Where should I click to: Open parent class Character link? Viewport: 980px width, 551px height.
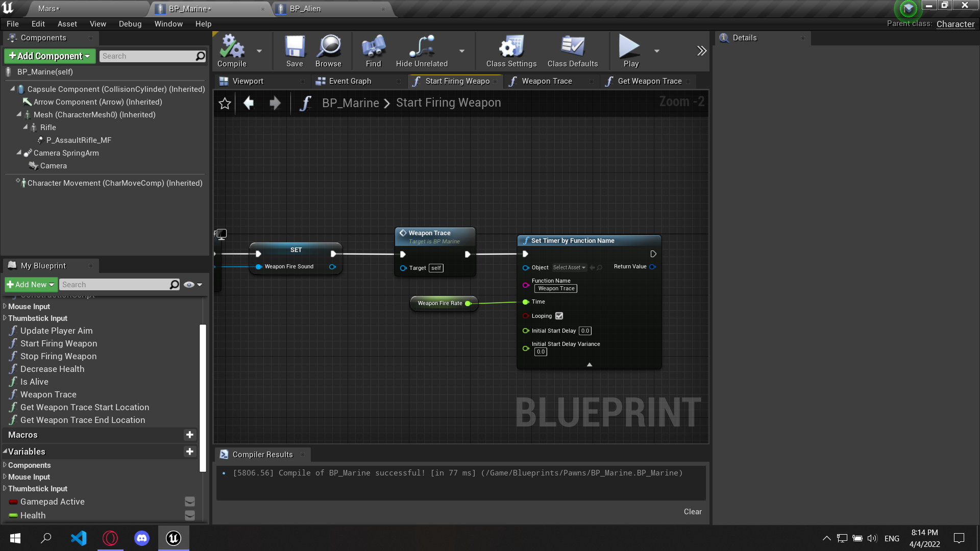[x=955, y=24]
